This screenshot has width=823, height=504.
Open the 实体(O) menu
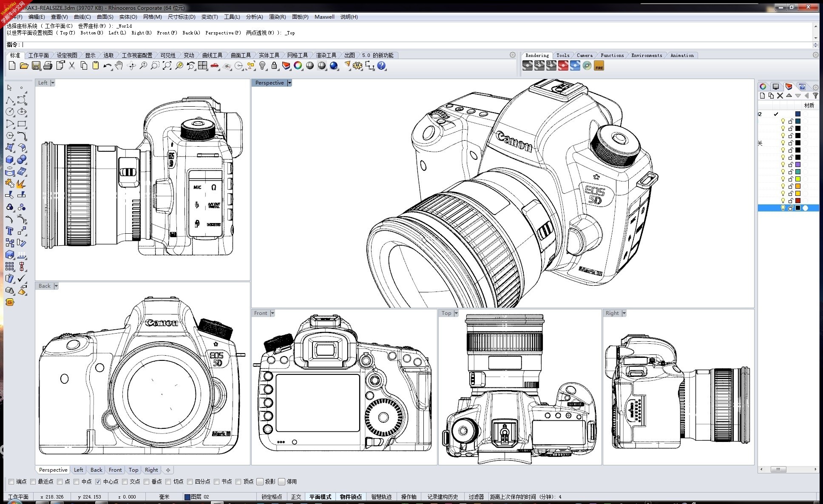click(128, 17)
